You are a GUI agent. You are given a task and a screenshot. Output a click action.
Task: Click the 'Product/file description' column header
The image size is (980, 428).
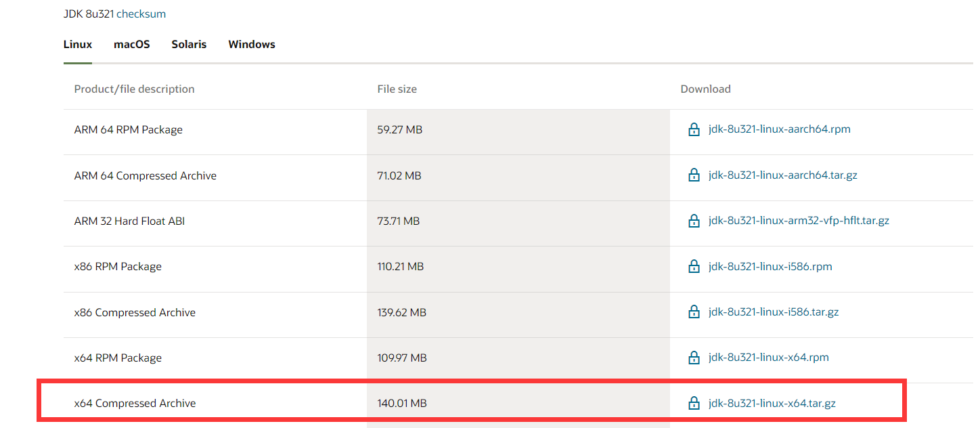134,89
